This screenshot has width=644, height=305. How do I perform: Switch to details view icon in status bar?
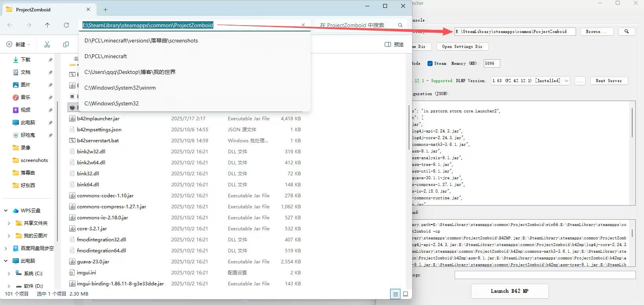click(395, 294)
